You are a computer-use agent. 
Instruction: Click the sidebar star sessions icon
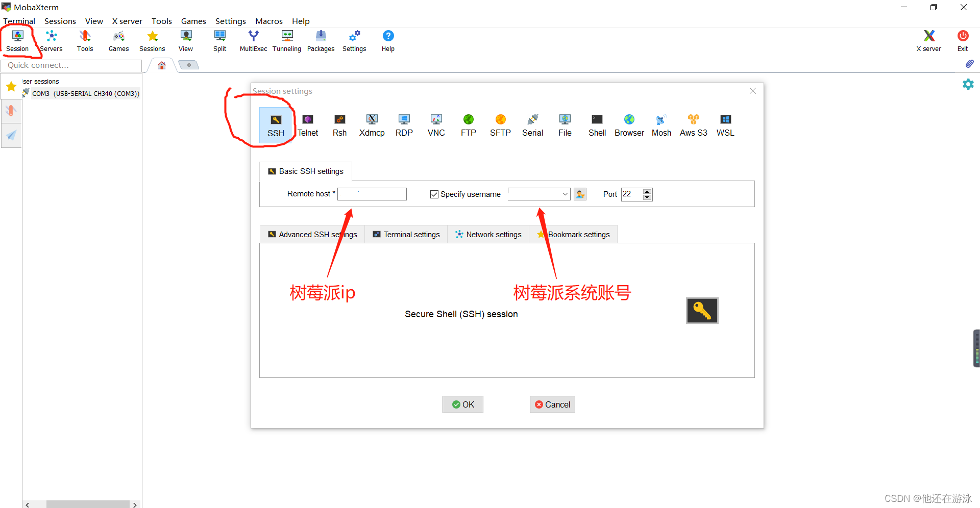[11, 87]
